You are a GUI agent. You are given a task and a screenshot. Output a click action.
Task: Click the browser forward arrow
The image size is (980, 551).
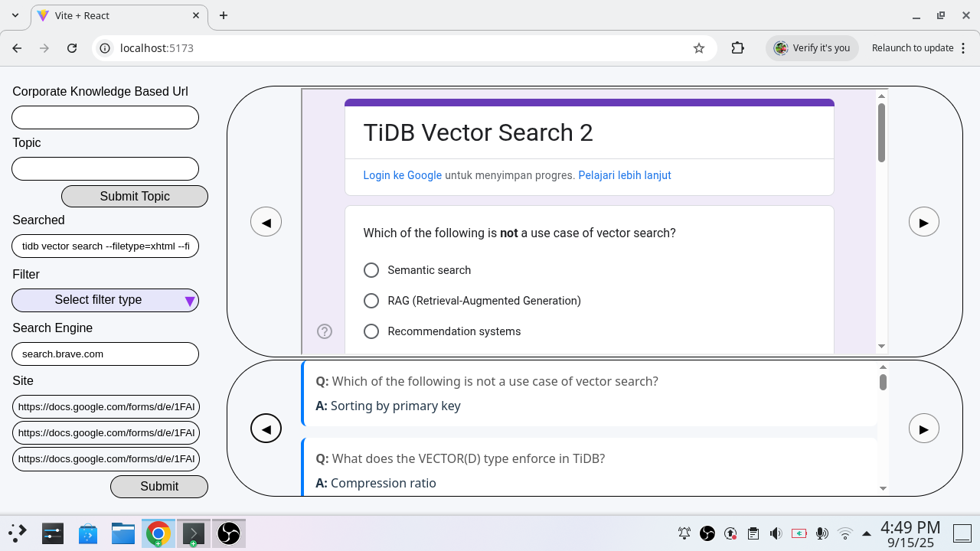(x=44, y=47)
